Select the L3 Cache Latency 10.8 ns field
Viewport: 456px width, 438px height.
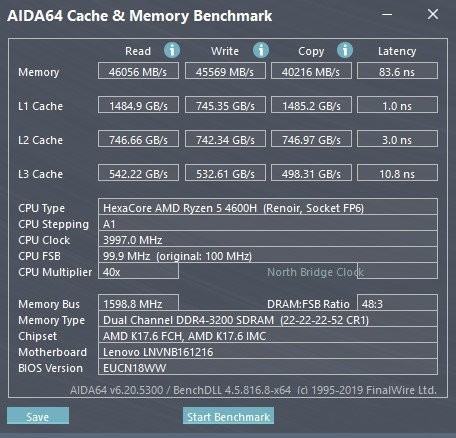(x=397, y=173)
